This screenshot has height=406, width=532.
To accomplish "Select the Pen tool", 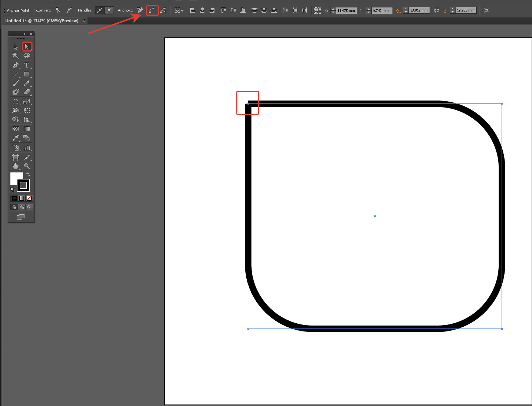I will click(16, 65).
